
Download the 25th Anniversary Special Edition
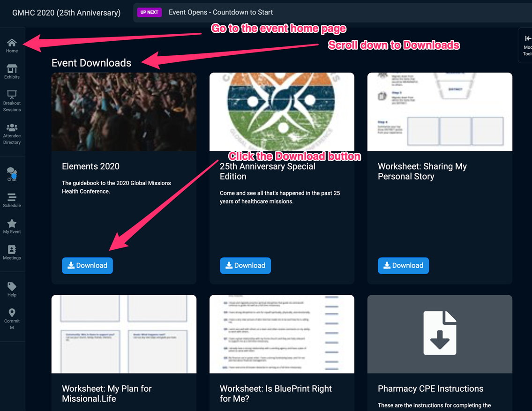point(245,266)
